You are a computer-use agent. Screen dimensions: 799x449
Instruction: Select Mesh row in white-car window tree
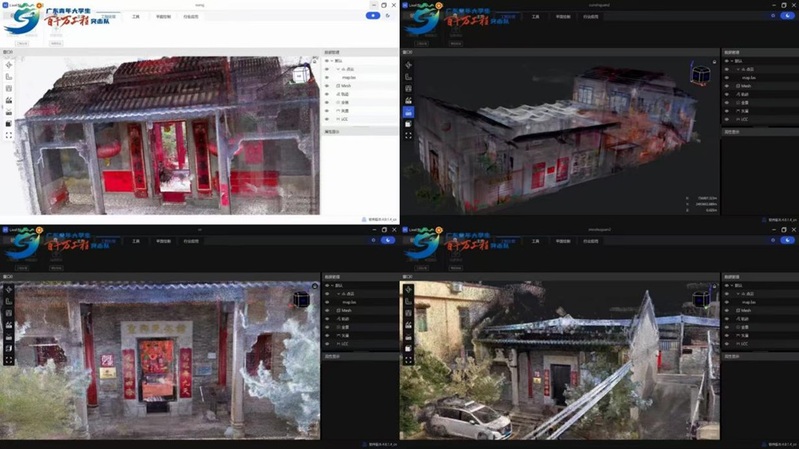(759, 310)
